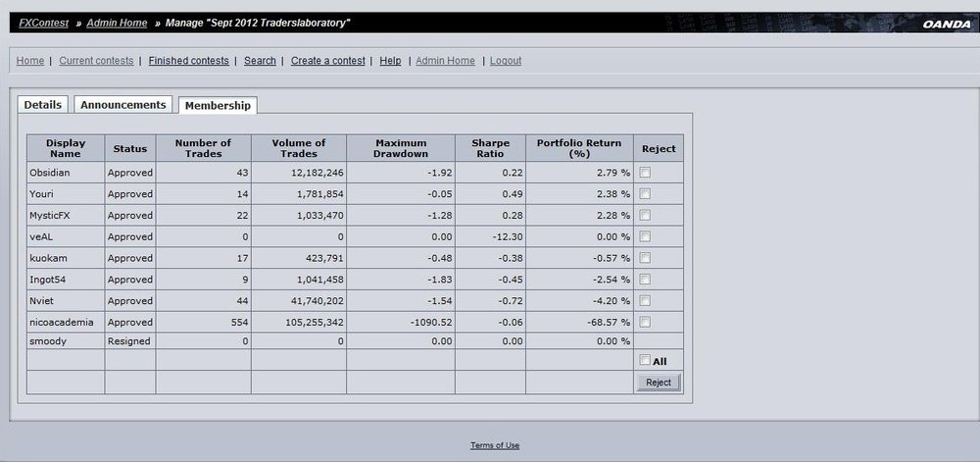Select the smoody name cell

pyautogui.click(x=66, y=341)
